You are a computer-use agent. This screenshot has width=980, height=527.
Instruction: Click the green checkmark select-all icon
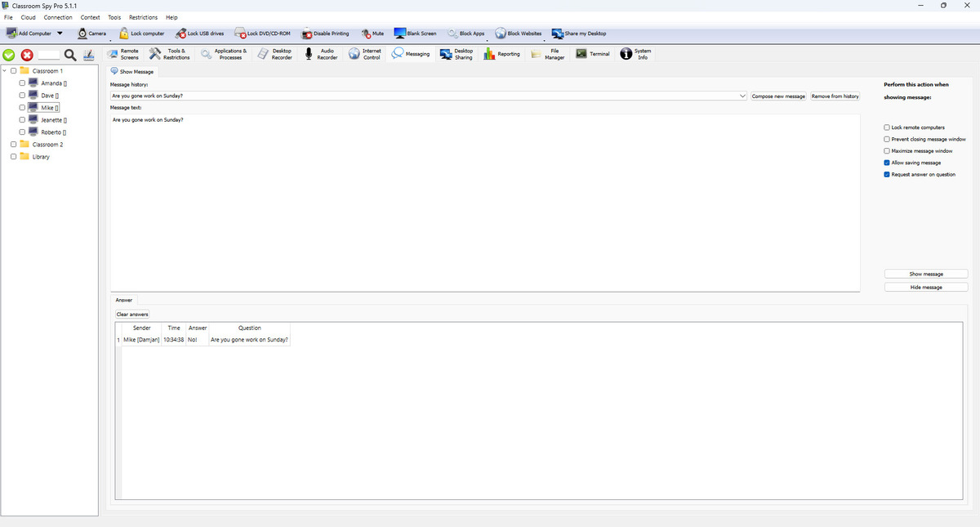pos(9,55)
